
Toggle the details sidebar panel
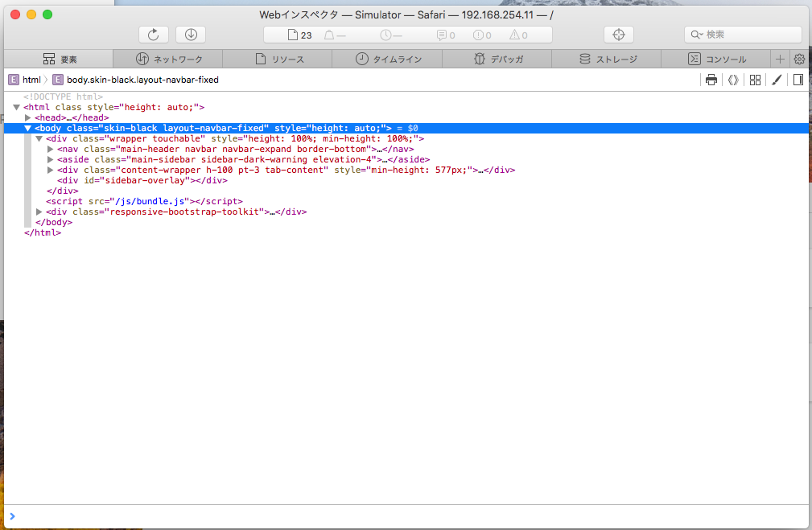click(x=798, y=80)
